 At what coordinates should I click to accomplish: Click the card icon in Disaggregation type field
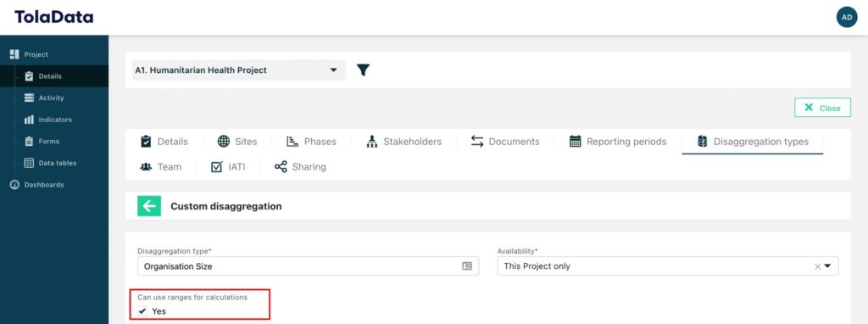click(x=467, y=265)
